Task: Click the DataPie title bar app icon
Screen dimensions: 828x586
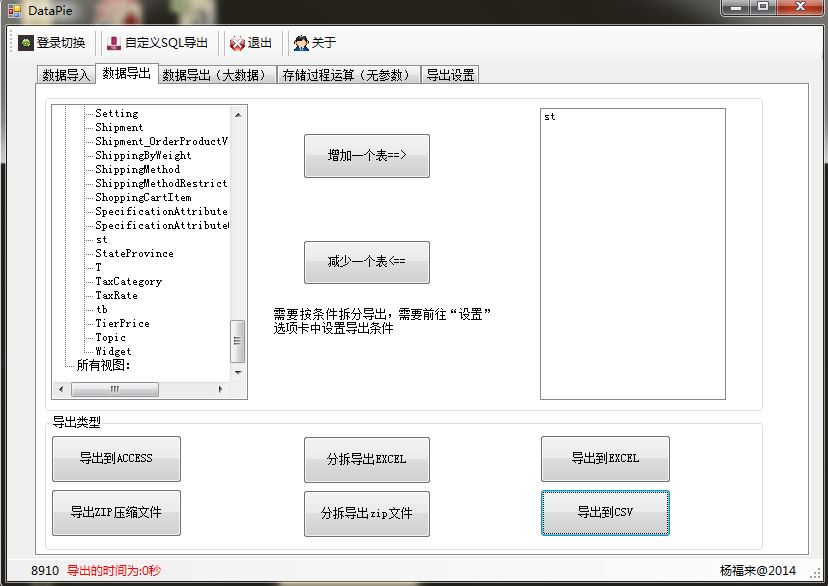Action: [x=14, y=10]
